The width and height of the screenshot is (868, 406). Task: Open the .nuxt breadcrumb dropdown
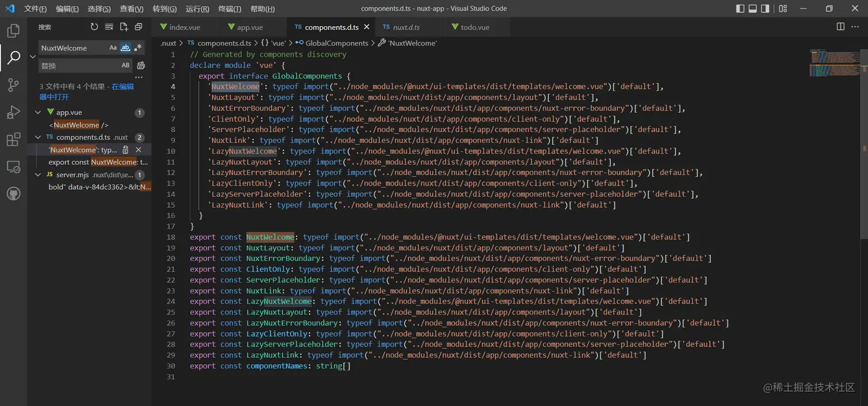[x=168, y=43]
